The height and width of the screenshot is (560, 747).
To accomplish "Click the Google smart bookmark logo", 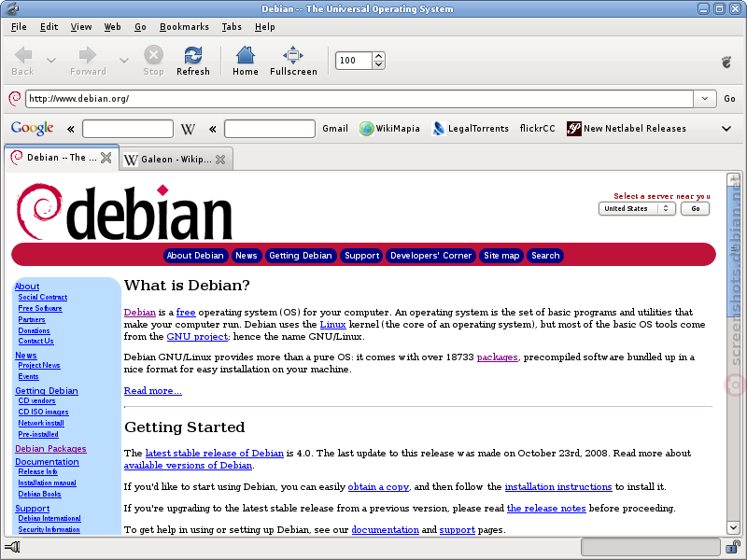I will 32,128.
